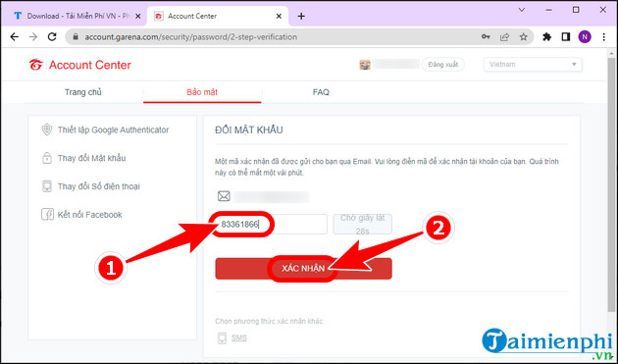
Task: Close the Download - Tải Miễn Phí tab
Action: (138, 16)
